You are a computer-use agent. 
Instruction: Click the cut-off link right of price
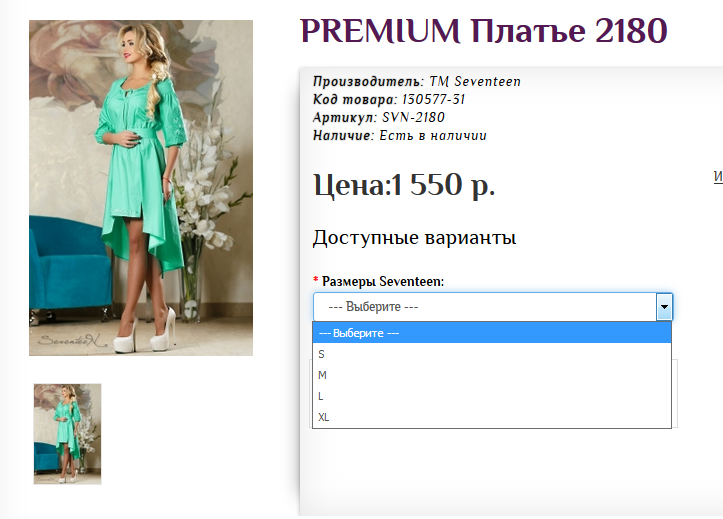pos(718,177)
